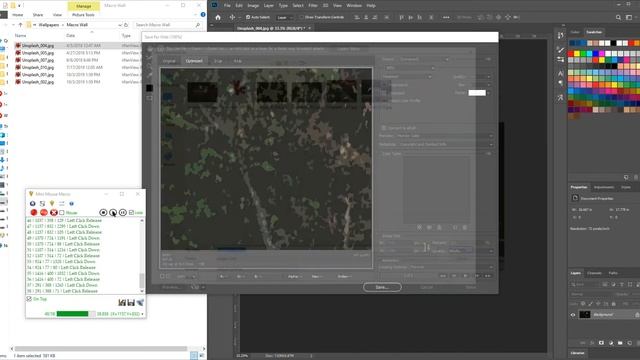
Task: Switch to the Channels panel tab
Action: click(594, 273)
